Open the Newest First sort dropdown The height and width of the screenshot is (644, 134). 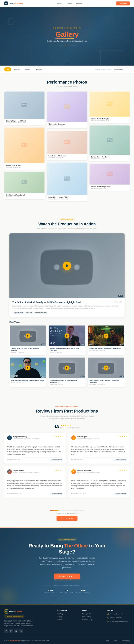pos(121,69)
